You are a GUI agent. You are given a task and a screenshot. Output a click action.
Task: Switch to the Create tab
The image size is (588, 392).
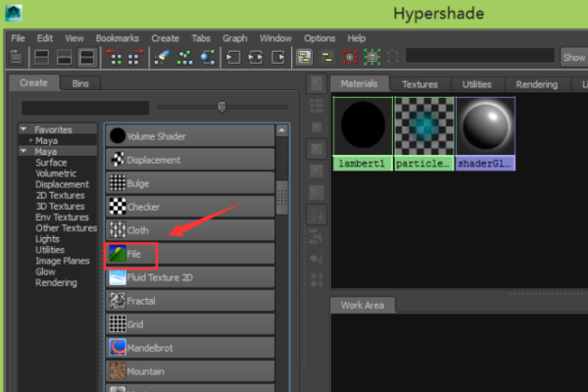33,83
